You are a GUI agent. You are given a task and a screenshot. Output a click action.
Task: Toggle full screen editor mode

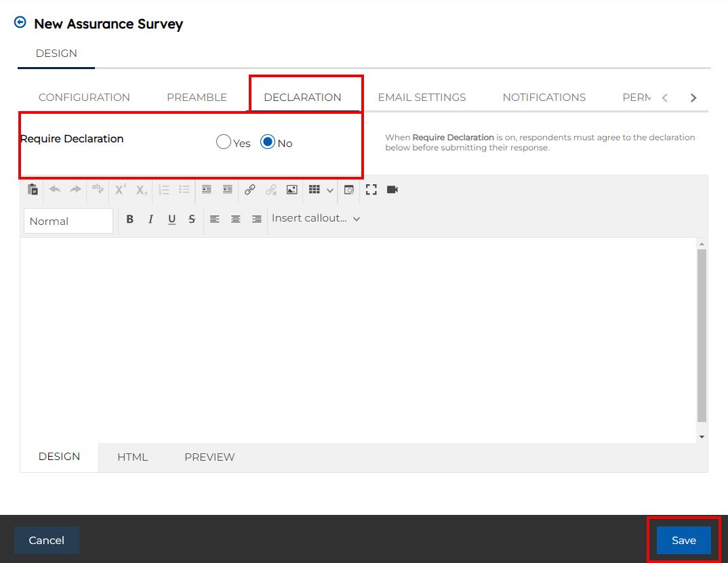click(371, 190)
